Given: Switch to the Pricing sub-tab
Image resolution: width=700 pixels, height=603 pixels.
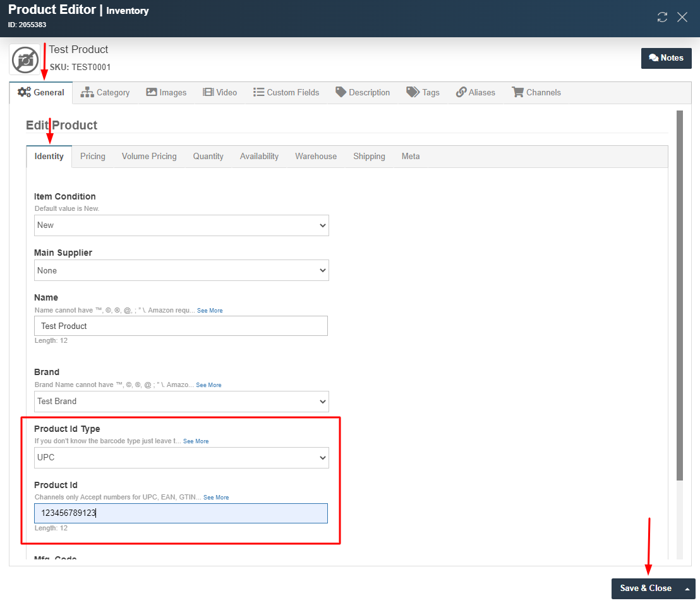Looking at the screenshot, I should point(93,157).
